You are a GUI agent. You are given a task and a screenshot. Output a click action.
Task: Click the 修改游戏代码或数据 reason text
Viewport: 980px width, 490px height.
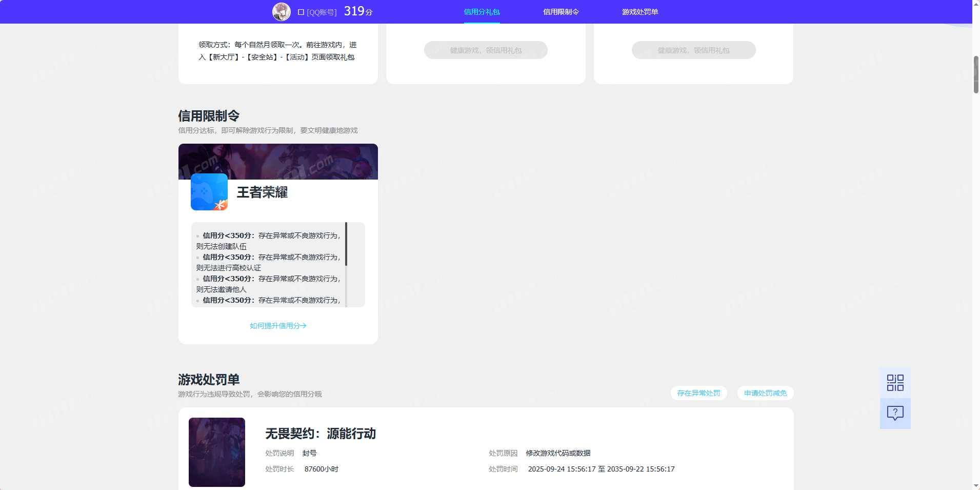(x=558, y=453)
